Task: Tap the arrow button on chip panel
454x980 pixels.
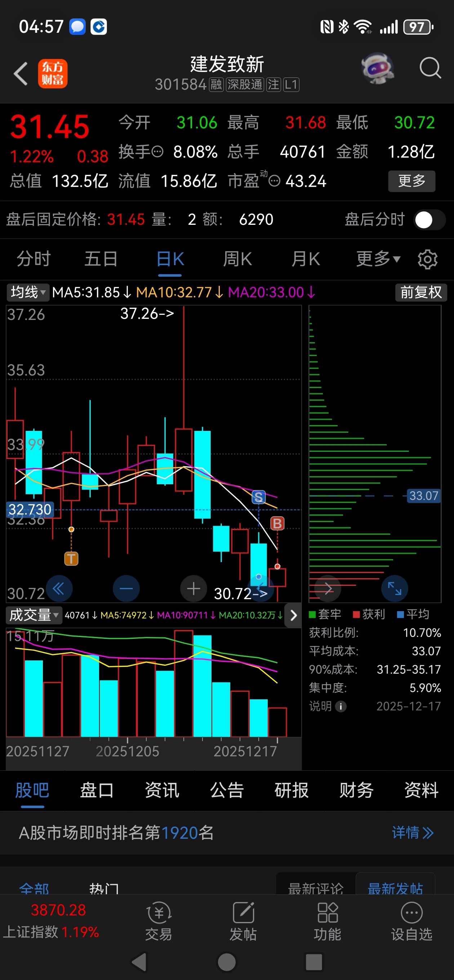Action: [328, 588]
